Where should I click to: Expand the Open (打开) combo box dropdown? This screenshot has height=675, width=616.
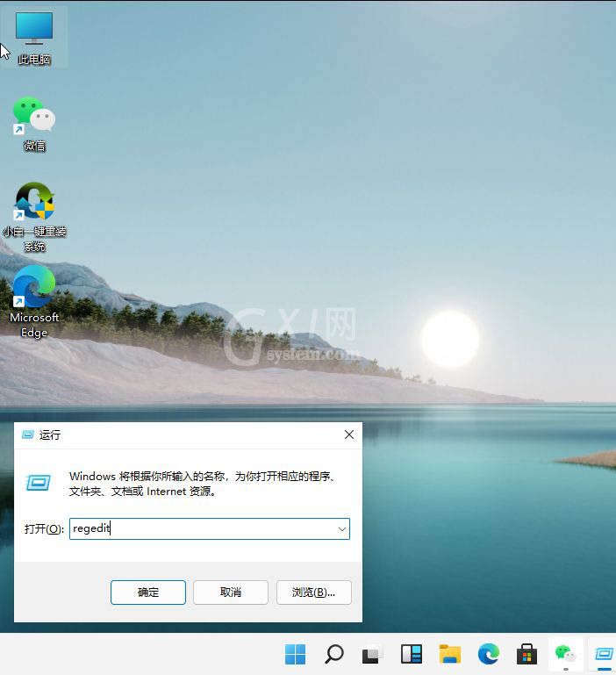(342, 529)
